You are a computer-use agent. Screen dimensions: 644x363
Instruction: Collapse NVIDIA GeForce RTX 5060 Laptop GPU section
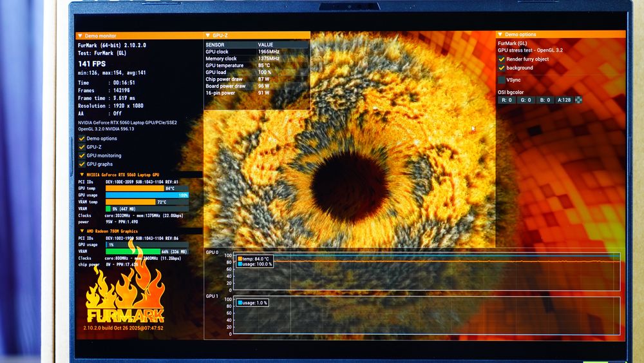[x=82, y=175]
